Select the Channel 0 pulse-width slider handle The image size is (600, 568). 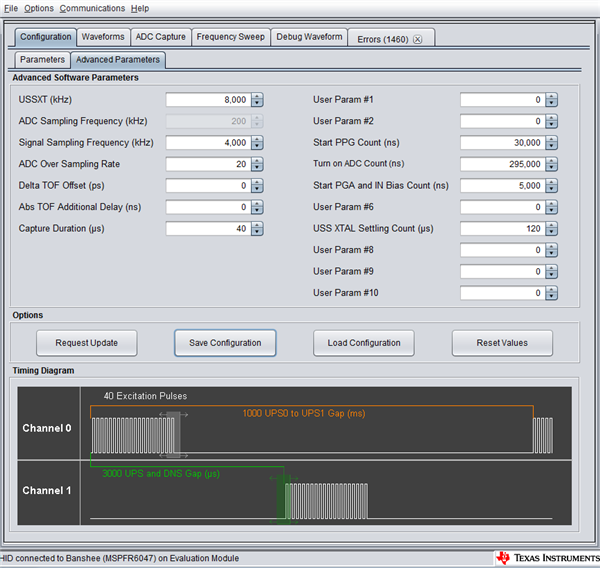pos(174,434)
